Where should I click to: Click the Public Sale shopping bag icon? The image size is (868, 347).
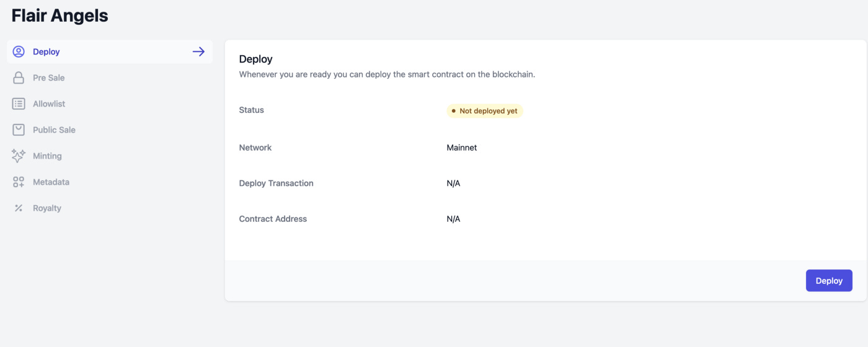[x=19, y=130]
